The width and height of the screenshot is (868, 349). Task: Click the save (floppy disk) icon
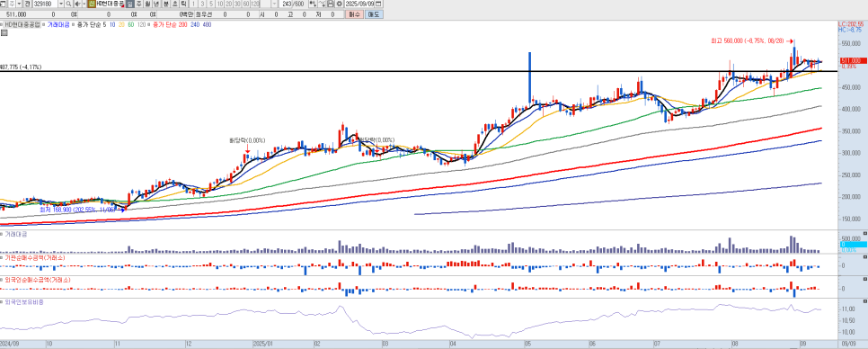click(x=331, y=4)
